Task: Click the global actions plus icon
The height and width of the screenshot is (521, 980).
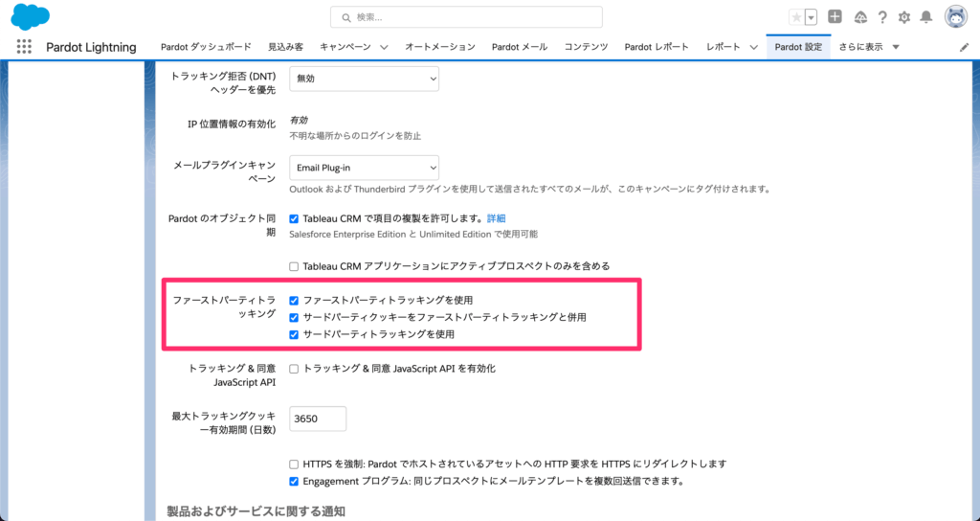Action: 835,17
